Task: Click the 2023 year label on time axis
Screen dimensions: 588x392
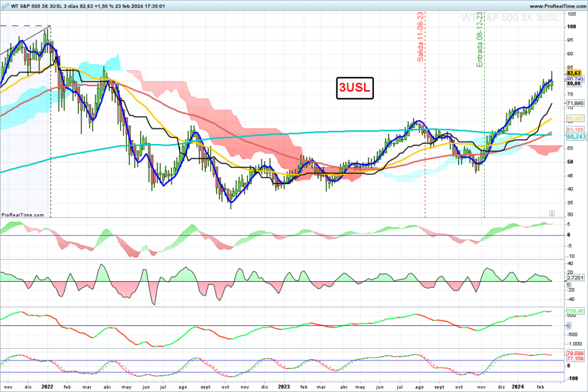Action: click(284, 387)
